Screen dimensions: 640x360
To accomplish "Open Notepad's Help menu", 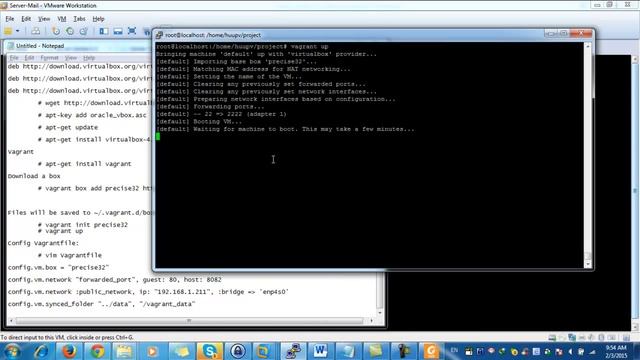I will pos(89,58).
